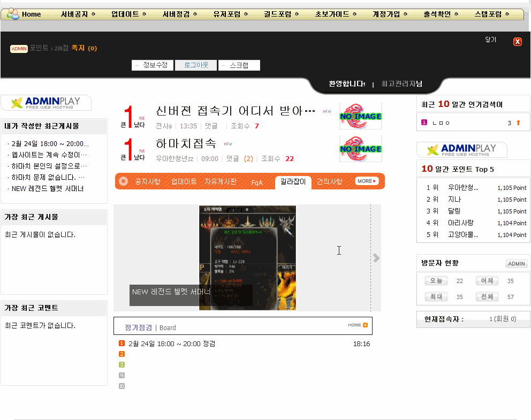Click MORE button in orange tab bar
The width and height of the screenshot is (531, 420).
pos(367,181)
